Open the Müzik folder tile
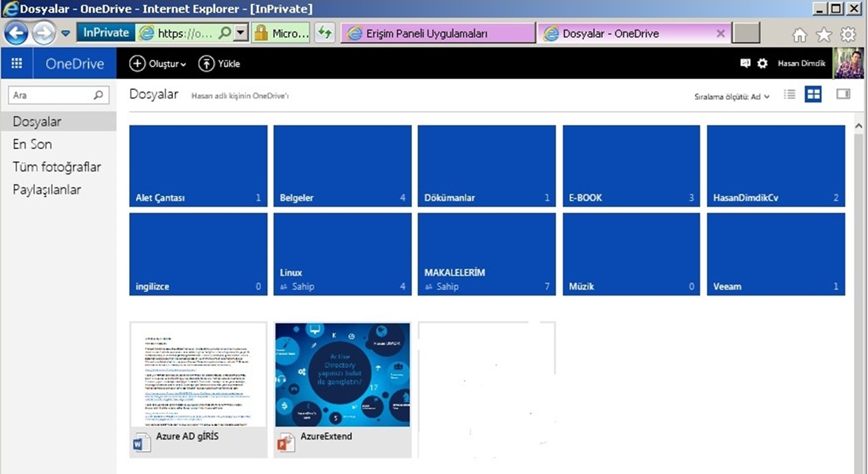This screenshot has width=868, height=474. 632,254
